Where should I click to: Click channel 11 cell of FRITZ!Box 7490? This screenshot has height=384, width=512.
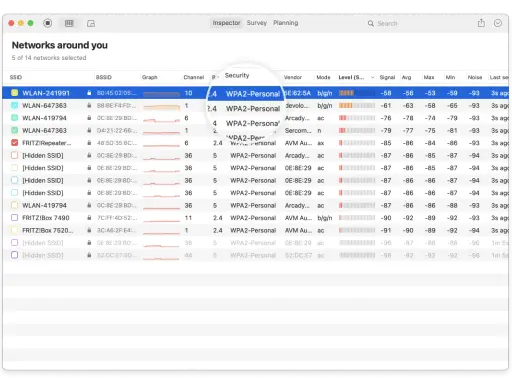[x=188, y=218]
